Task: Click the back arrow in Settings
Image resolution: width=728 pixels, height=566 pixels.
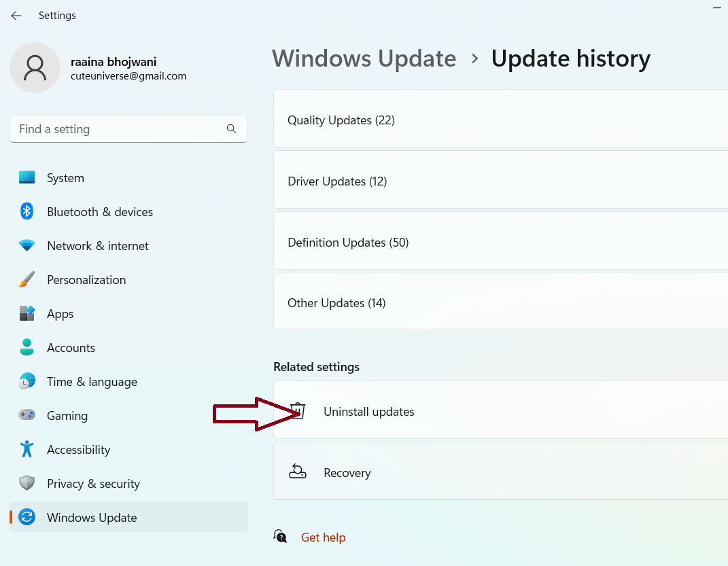Action: pos(16,16)
